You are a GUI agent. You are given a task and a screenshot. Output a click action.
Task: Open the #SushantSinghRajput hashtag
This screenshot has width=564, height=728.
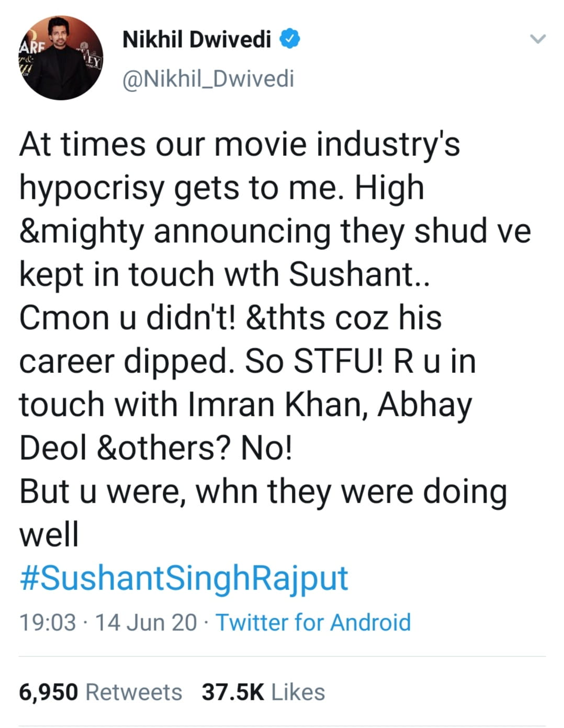click(x=184, y=578)
